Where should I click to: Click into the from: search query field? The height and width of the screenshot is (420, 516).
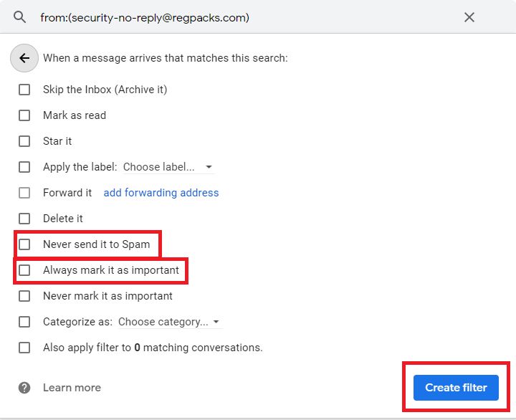(x=244, y=17)
